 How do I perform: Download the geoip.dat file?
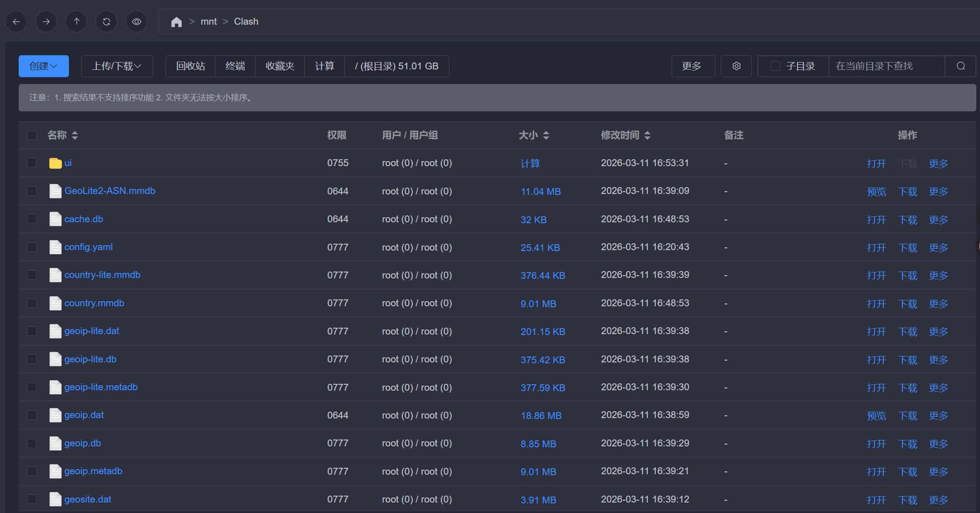point(907,416)
